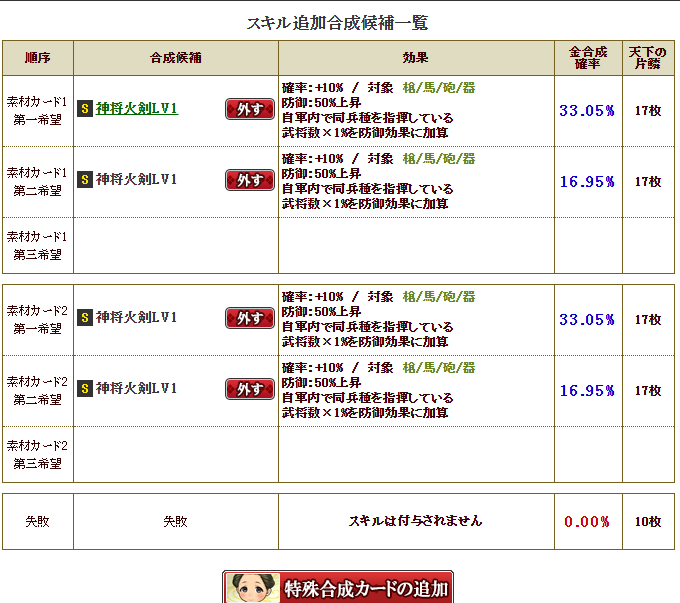Viewport: 680px width, 603px height.
Task: Click 17枚 in 素材カード2 第二希望 row
Action: [x=648, y=391]
